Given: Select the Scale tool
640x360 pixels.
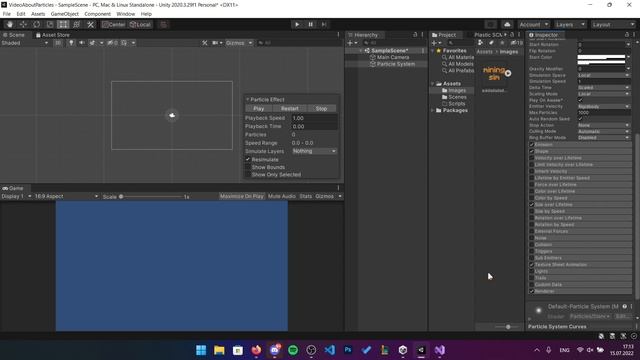Looking at the screenshot, I should click(x=50, y=24).
